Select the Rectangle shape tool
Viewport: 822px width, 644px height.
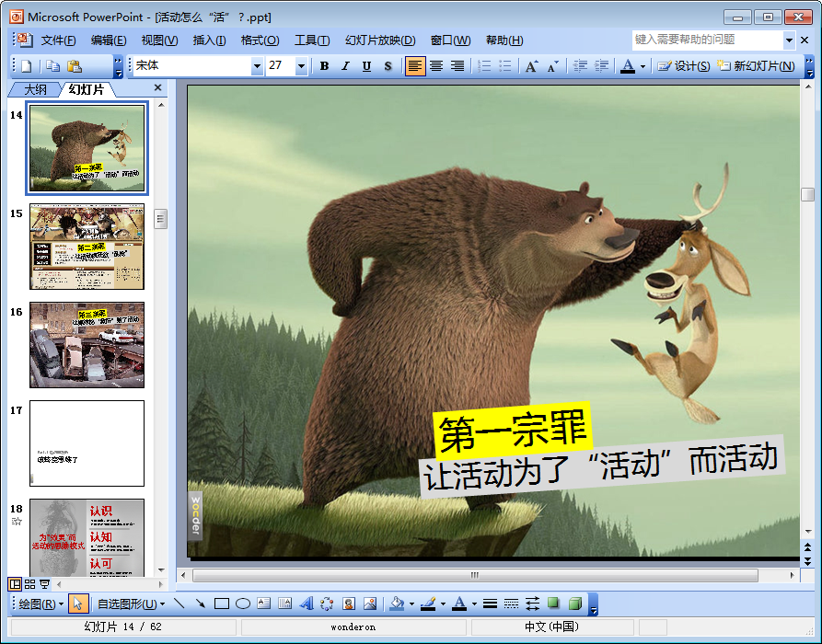(x=222, y=604)
